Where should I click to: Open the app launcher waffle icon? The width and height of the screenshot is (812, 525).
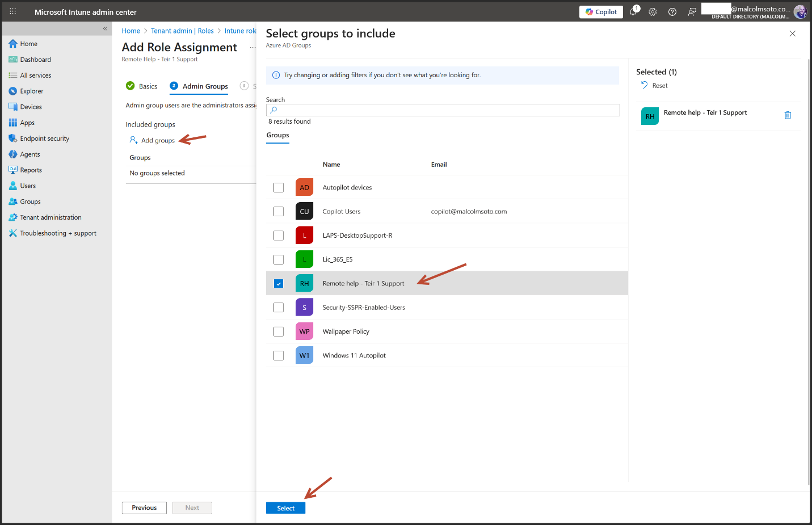coord(13,12)
